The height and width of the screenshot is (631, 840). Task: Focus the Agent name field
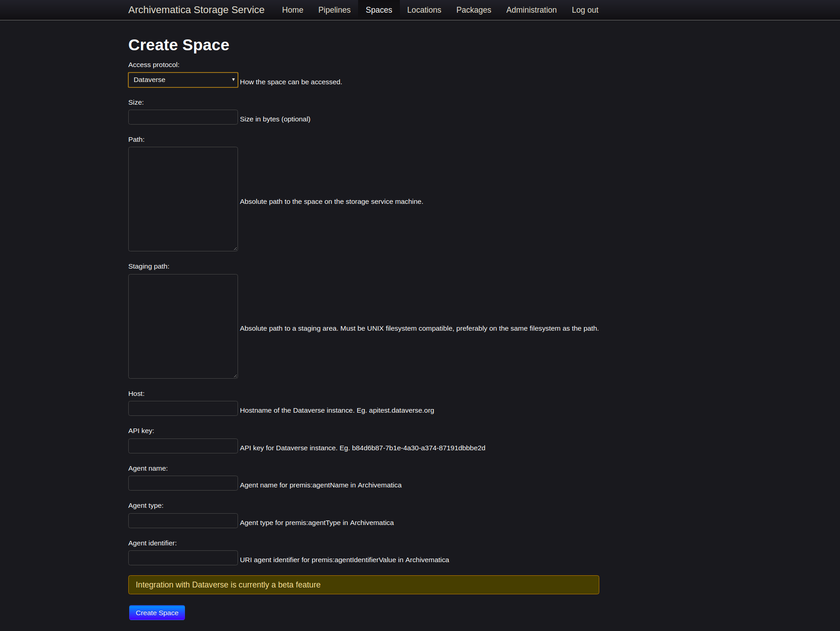coord(183,483)
